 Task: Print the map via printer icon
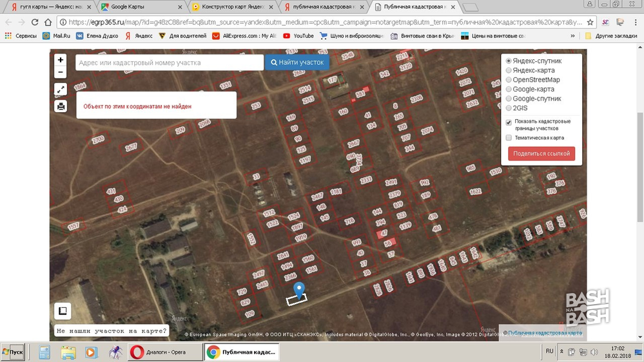click(x=61, y=106)
